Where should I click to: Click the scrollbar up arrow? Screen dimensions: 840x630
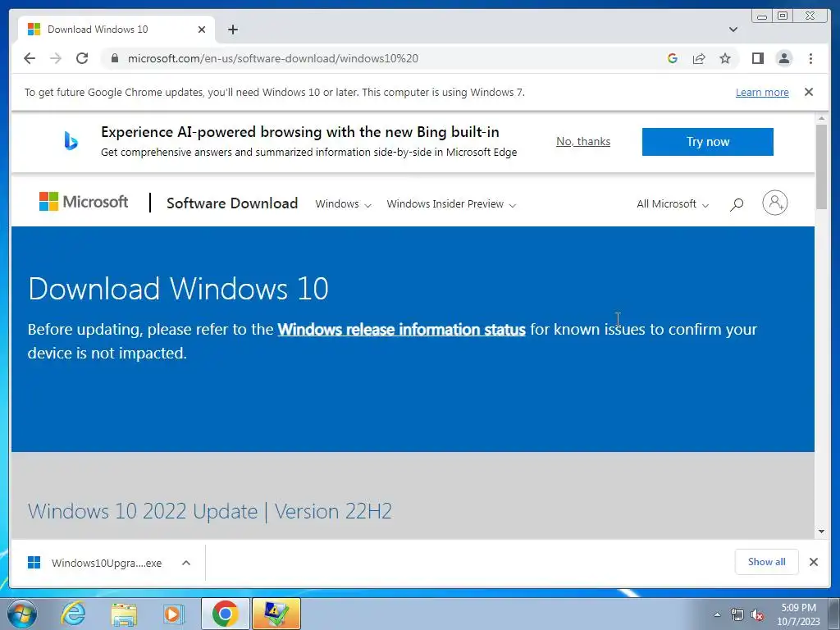822,118
